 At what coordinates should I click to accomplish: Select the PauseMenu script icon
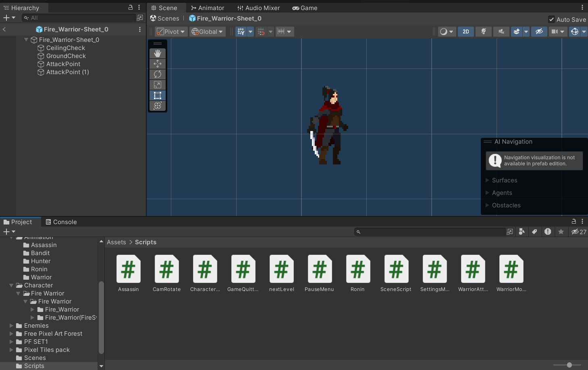tap(320, 269)
